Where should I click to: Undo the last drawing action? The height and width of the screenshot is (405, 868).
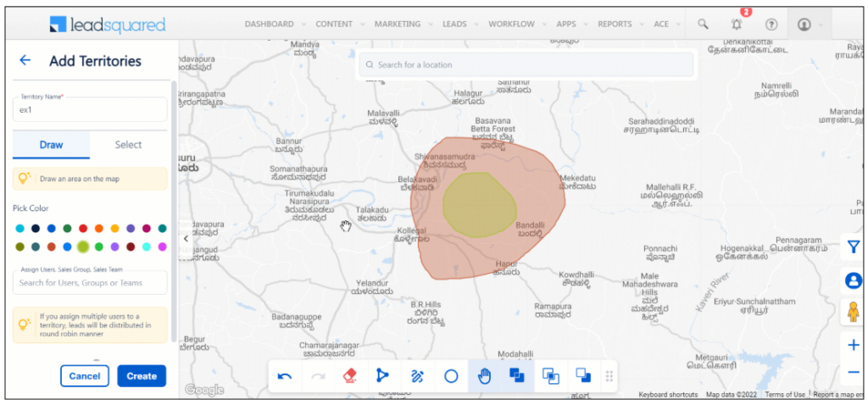[x=286, y=376]
